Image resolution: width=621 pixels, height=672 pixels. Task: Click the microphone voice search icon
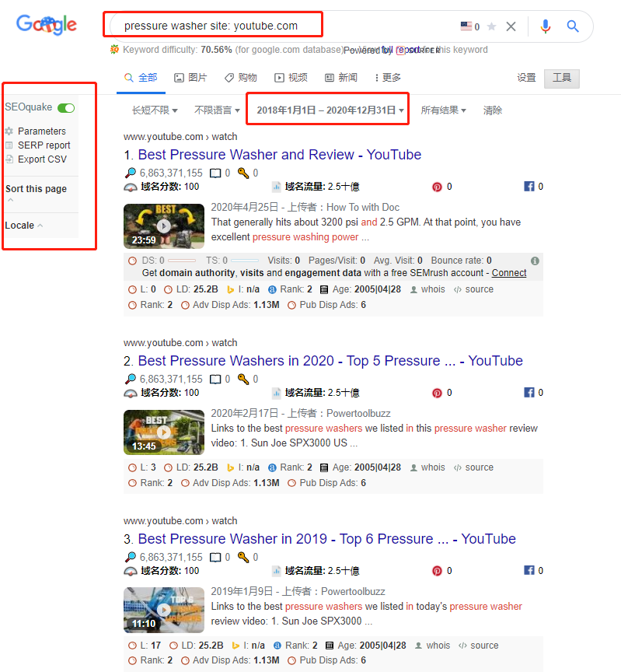545,26
